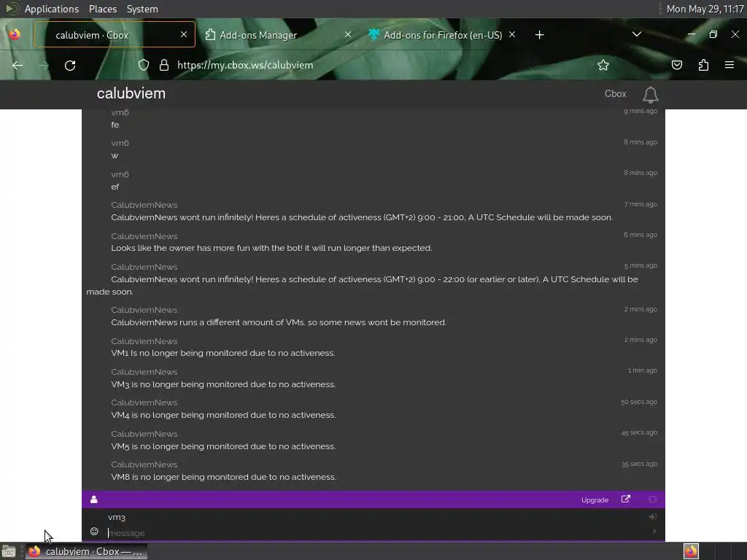This screenshot has width=747, height=560.
Task: Click the '1 min ago' timestamp
Action: pos(642,370)
